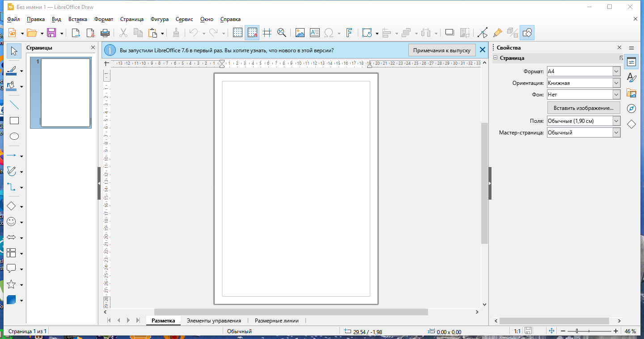Open the Navigator sidebar panel
The height and width of the screenshot is (339, 644).
[x=631, y=109]
